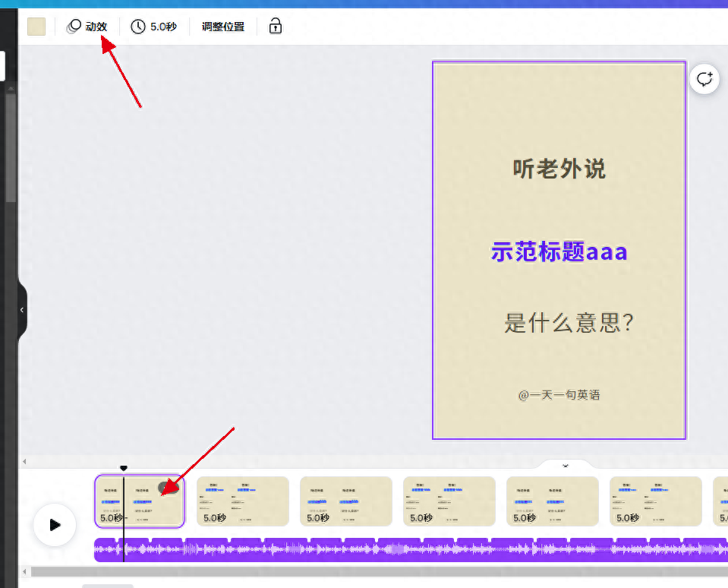Select the third clip thumbnail in the timeline
This screenshot has width=728, height=588.
click(345, 501)
